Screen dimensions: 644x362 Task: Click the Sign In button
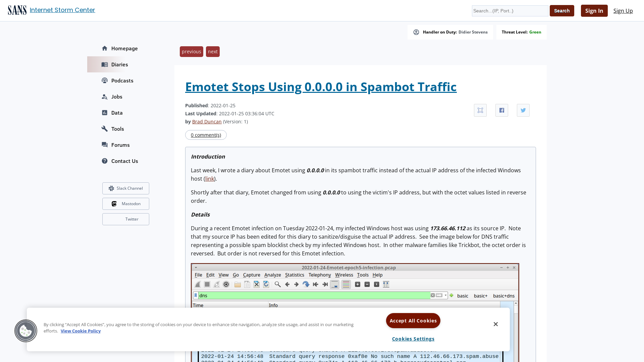[594, 11]
